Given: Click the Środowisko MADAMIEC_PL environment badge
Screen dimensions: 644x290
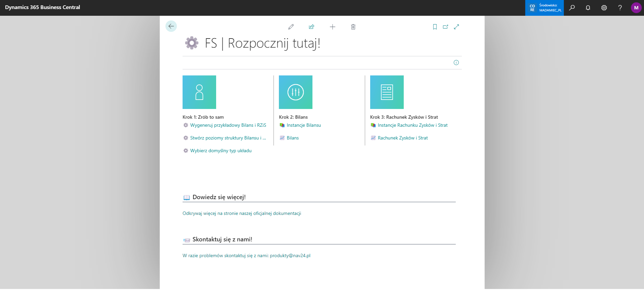Looking at the screenshot, I should click(544, 8).
